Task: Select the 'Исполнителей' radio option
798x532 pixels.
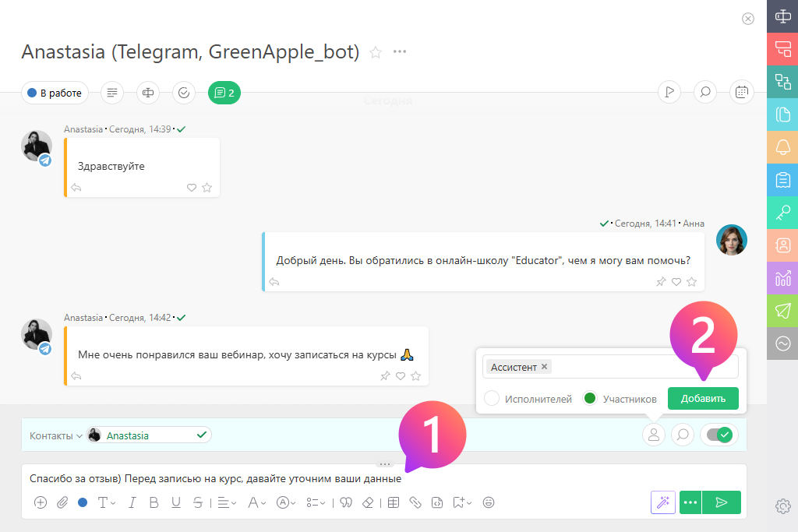Action: [492, 398]
